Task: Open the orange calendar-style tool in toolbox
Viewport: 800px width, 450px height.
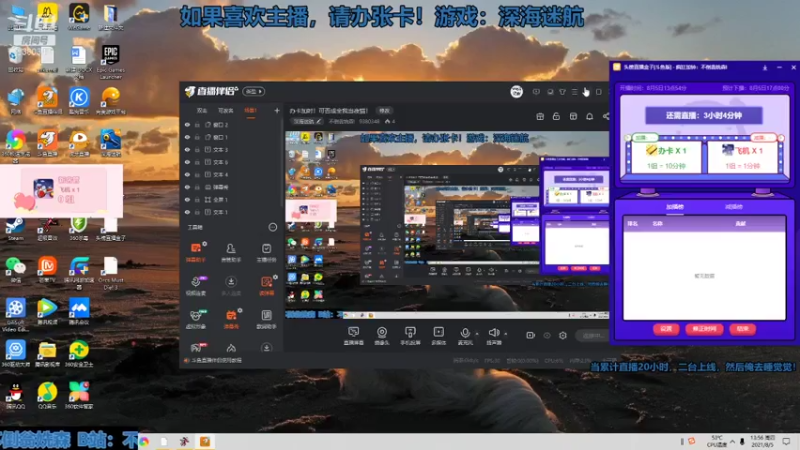Action: 231,319
